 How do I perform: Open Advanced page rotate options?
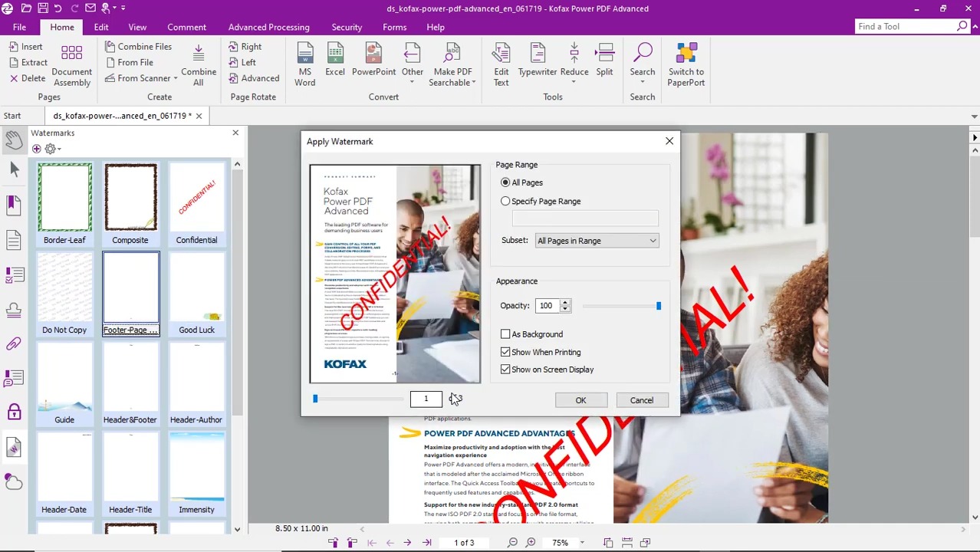(254, 78)
